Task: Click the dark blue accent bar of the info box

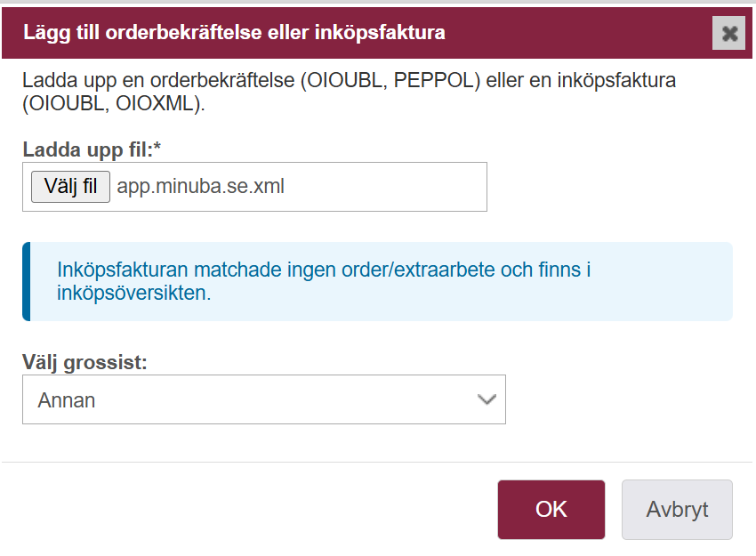Action: click(26, 281)
